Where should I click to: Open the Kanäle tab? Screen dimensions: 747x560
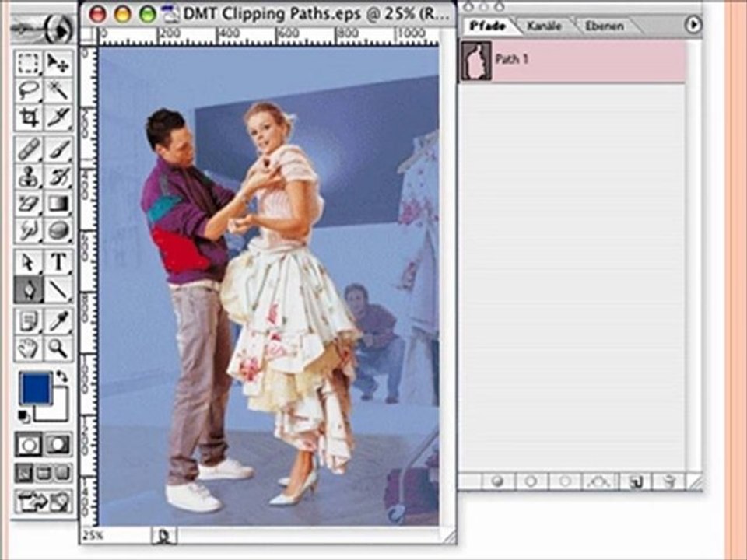point(544,26)
